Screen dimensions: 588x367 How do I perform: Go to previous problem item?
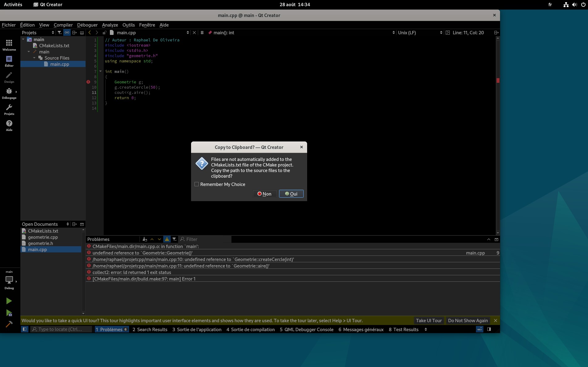pyautogui.click(x=152, y=239)
